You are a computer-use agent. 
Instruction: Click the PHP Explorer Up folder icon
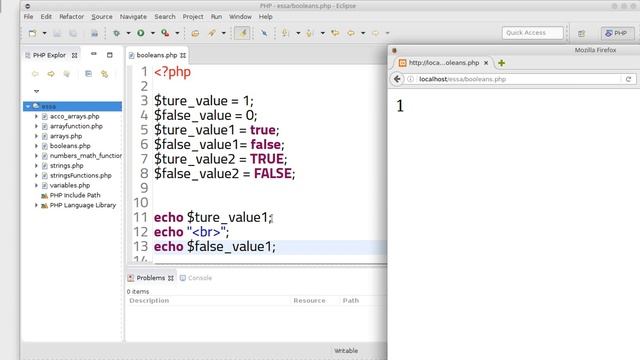(67, 74)
